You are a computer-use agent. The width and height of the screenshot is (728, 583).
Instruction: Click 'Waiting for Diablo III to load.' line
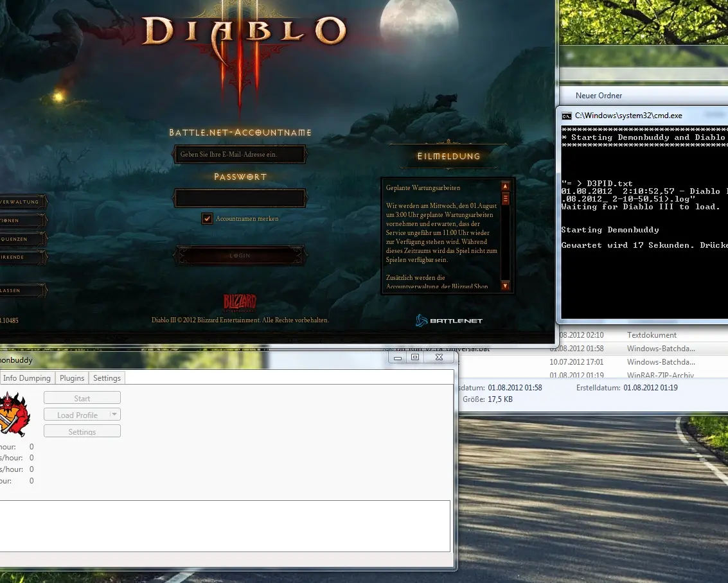pos(641,207)
